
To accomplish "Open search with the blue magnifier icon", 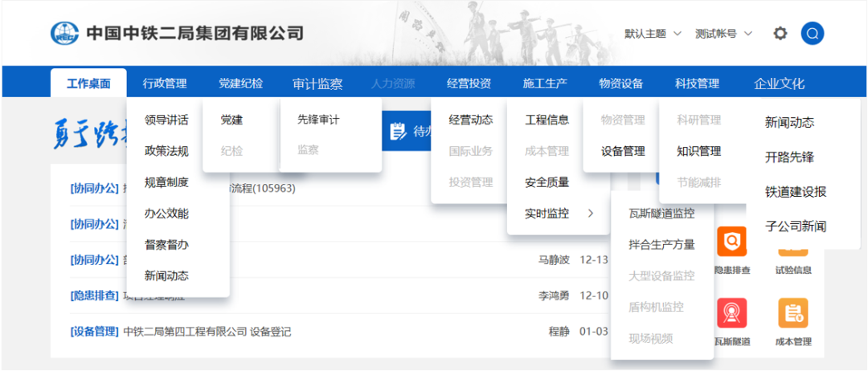I will (x=812, y=34).
